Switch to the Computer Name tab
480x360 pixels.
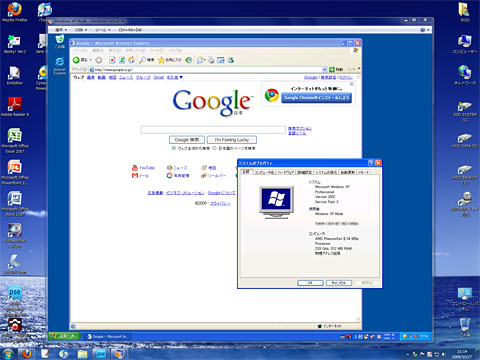[264, 172]
